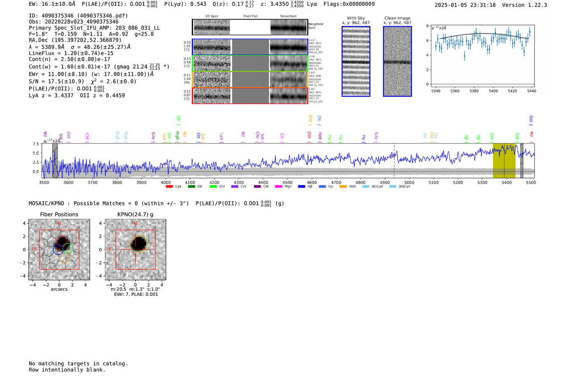Click the Smoothed column header
The height and width of the screenshot is (392, 576).
[x=288, y=16]
